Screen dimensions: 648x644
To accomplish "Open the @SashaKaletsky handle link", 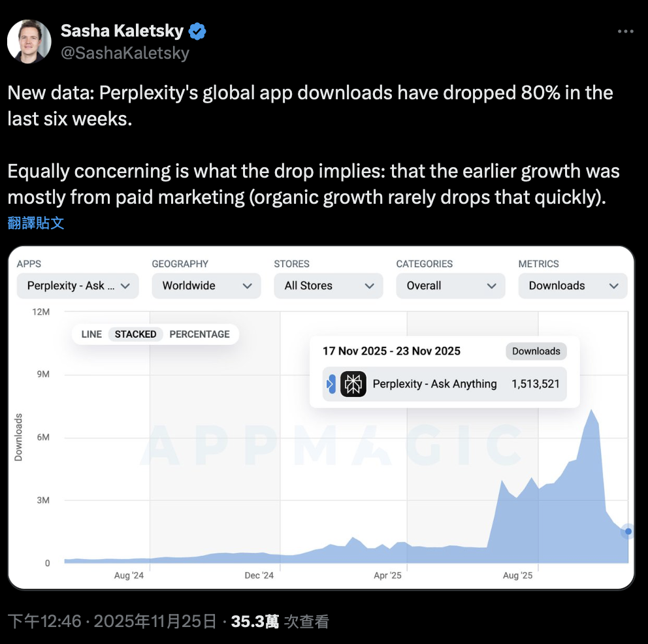I will [x=125, y=53].
